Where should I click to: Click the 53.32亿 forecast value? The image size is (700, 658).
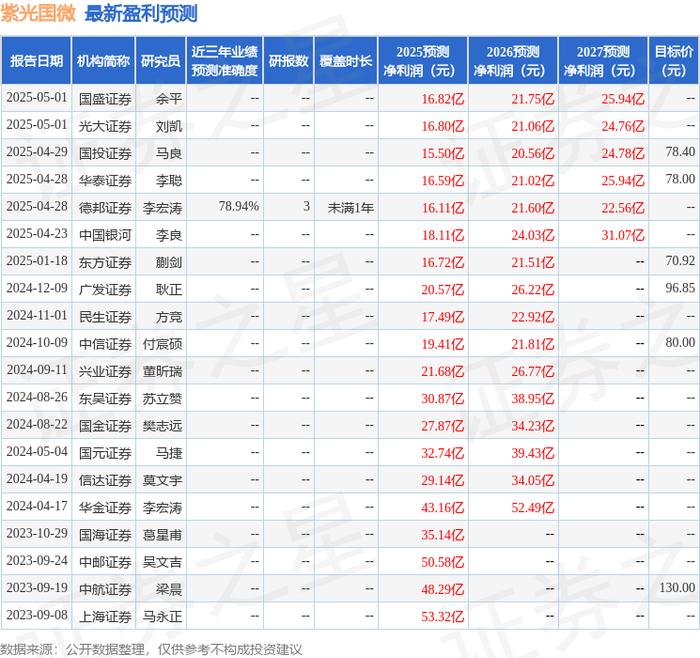point(442,616)
